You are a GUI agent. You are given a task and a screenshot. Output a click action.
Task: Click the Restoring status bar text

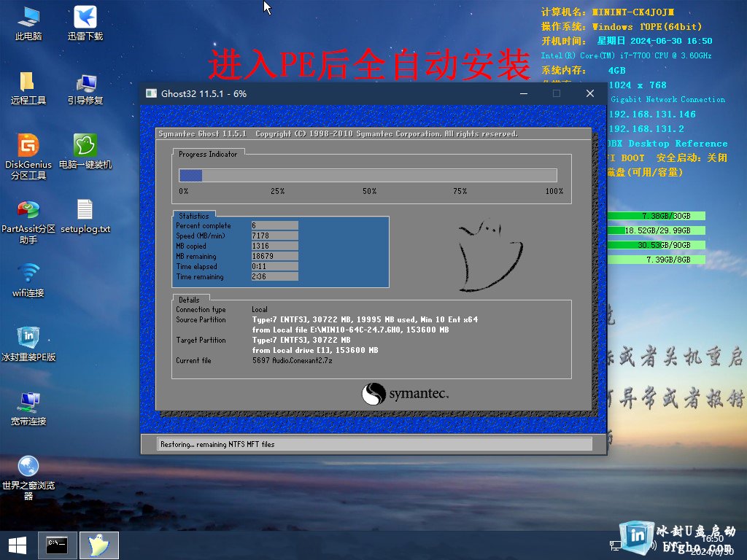point(217,444)
